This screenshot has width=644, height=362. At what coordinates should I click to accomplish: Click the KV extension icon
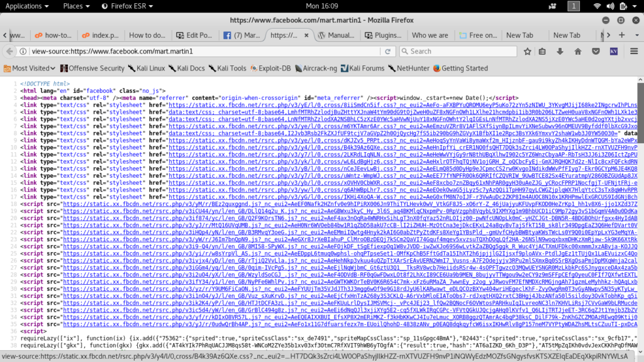pyautogui.click(x=614, y=52)
